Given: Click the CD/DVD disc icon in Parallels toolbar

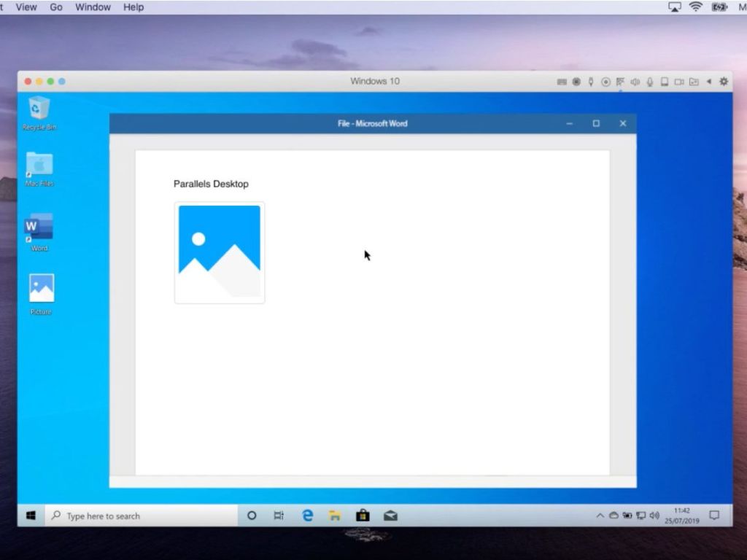Looking at the screenshot, I should [605, 82].
